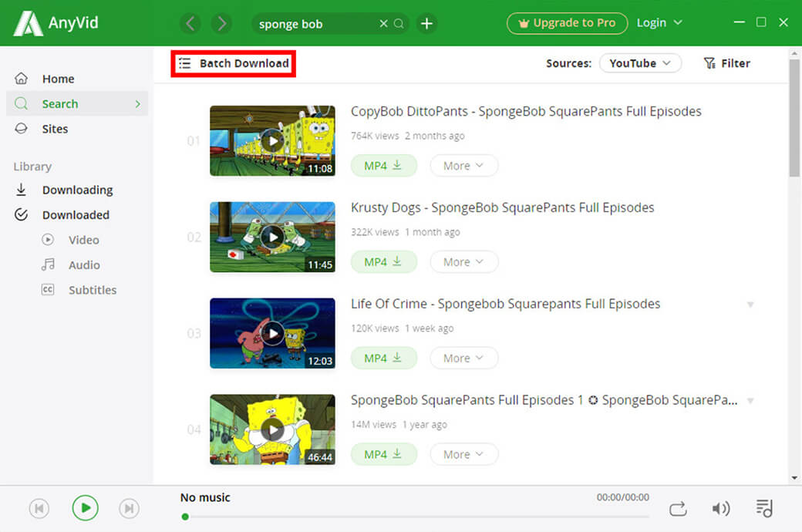The width and height of the screenshot is (802, 532).
Task: Open the Downloading library section
Action: coord(76,190)
